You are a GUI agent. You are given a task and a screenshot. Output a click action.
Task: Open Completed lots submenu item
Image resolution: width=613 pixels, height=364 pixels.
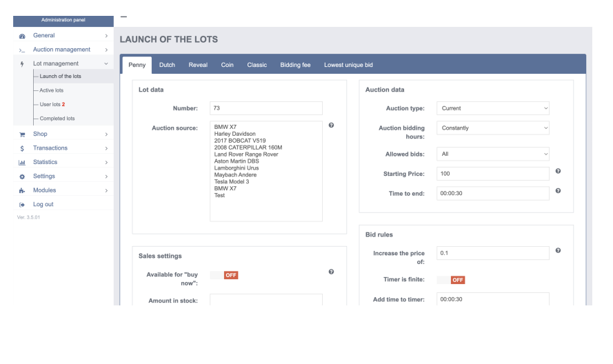click(x=57, y=119)
